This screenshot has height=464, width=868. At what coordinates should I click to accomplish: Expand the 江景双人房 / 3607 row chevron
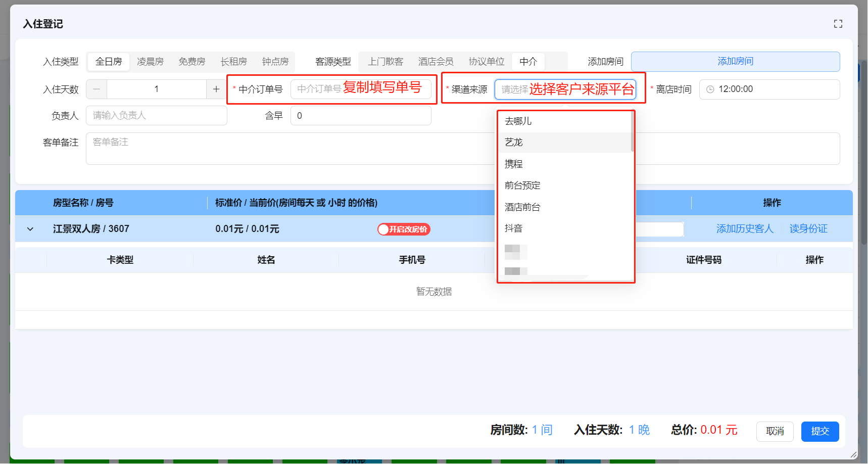(x=30, y=229)
